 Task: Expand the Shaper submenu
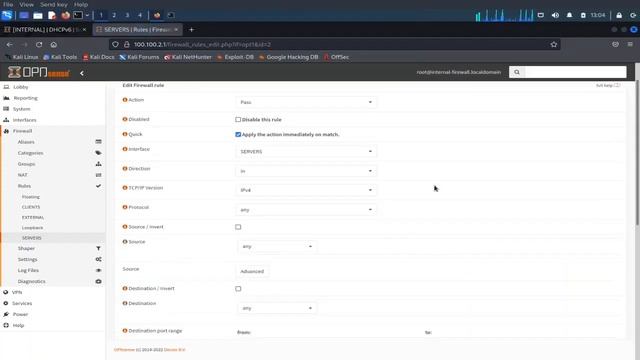26,248
